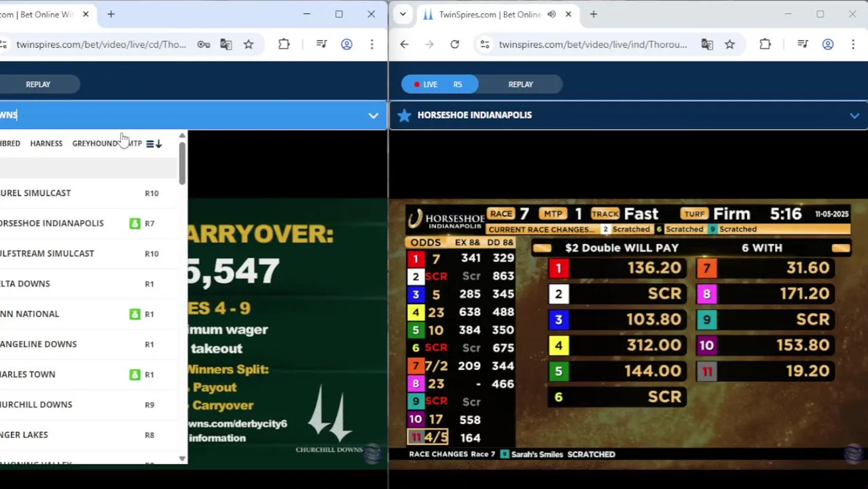Open extensions puzzle icon in right window
The image size is (868, 489).
(x=765, y=44)
